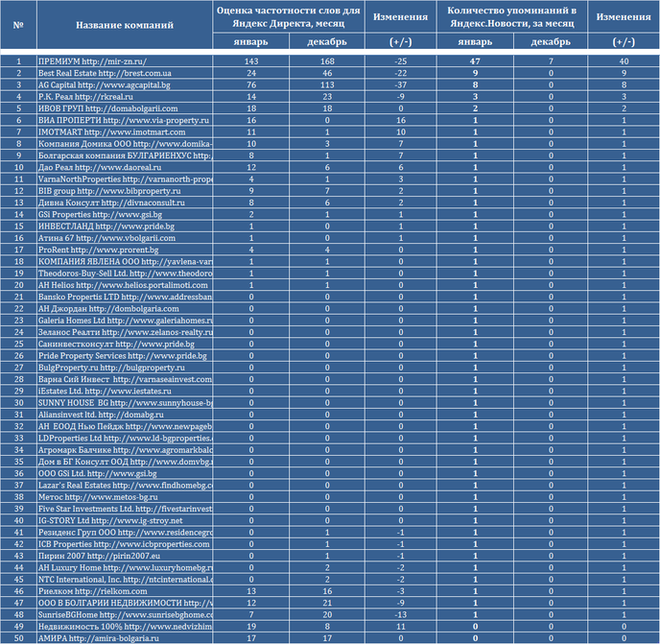660x644 pixels.
Task: Select the row 'ПРЕМИУМ http://mir-zn.ru/'
Action: [330, 61]
